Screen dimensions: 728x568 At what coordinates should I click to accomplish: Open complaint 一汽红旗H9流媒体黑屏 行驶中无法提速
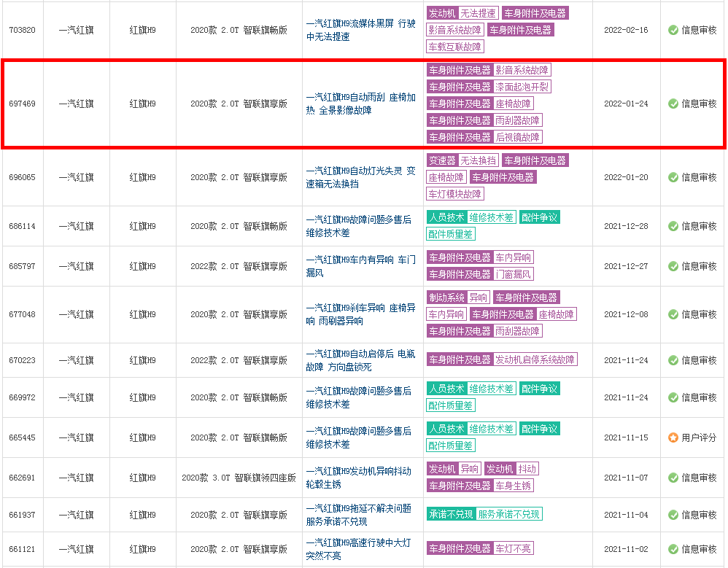[361, 30]
